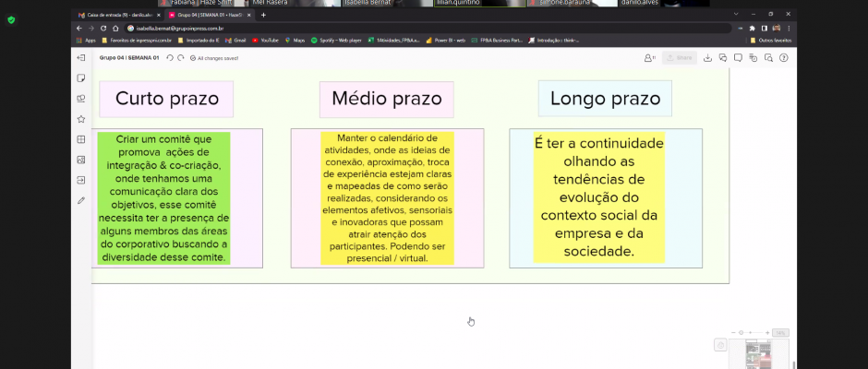
Task: Click the zoom slider handle
Action: pos(741,332)
